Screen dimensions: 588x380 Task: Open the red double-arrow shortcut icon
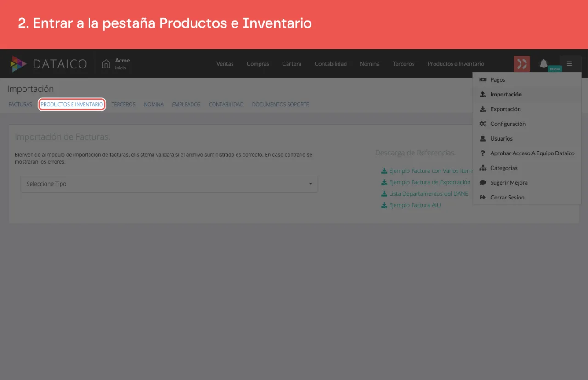point(522,64)
